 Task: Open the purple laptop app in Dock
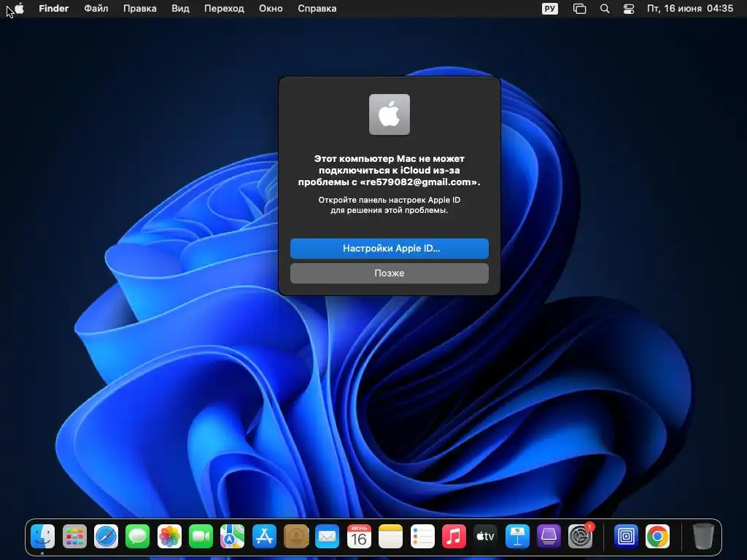549,536
